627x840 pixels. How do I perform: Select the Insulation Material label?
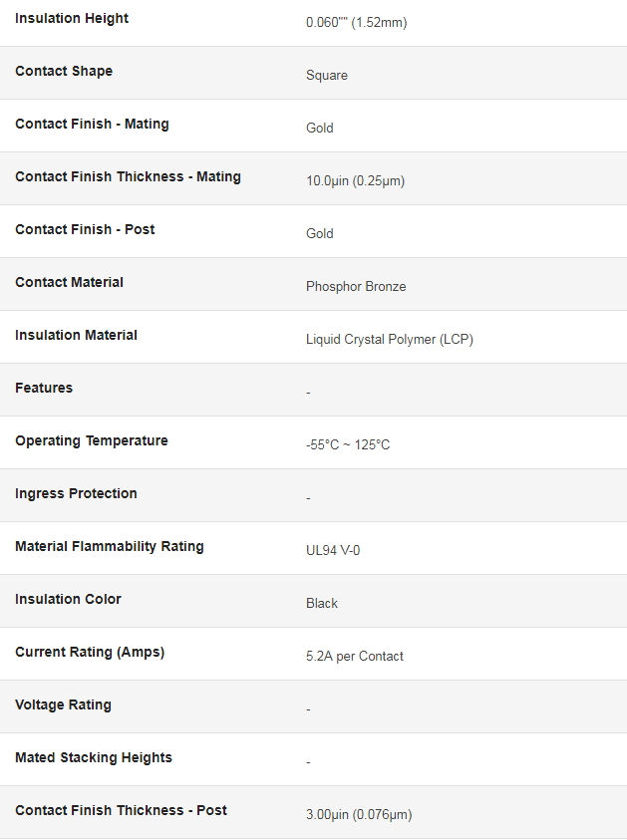76,336
